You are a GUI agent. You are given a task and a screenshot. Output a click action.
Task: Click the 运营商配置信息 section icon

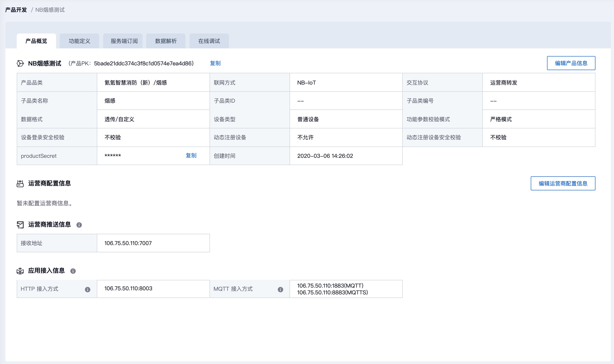pyautogui.click(x=20, y=184)
